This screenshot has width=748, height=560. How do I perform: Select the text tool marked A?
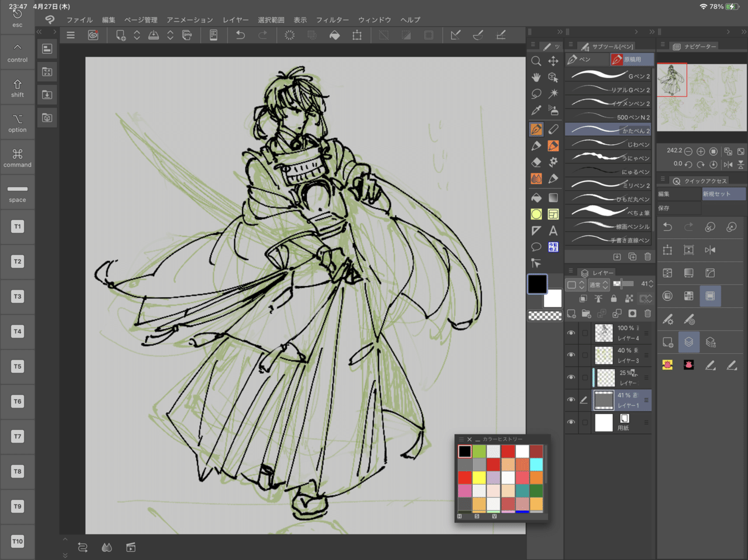pyautogui.click(x=553, y=231)
